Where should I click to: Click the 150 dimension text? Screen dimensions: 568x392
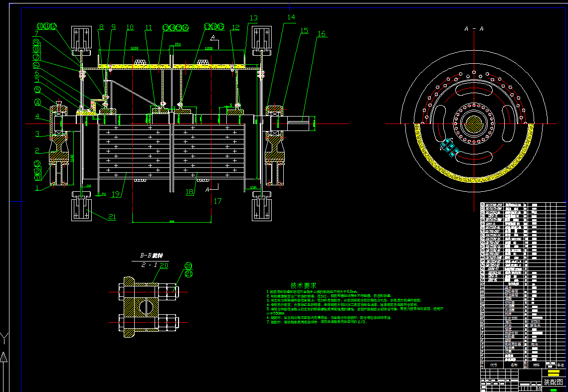pos(178,44)
